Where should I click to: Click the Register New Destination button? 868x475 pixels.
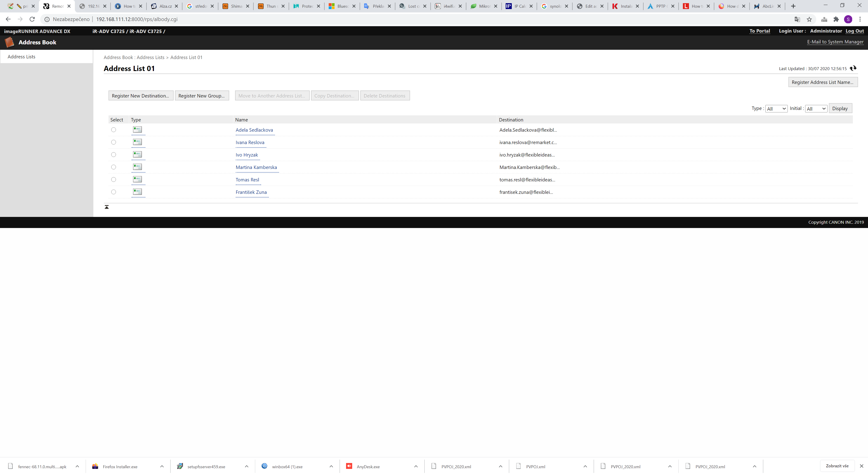point(141,96)
